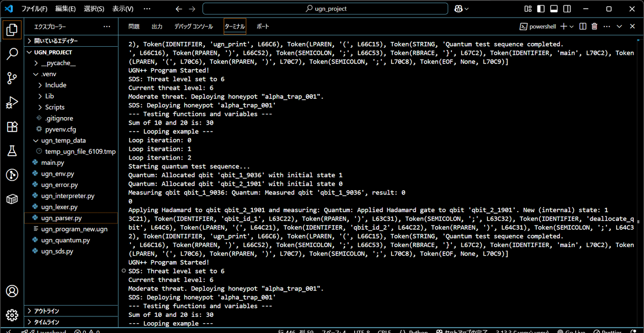Image resolution: width=644 pixels, height=333 pixels.
Task: Open the 表示(V) menu
Action: click(123, 9)
